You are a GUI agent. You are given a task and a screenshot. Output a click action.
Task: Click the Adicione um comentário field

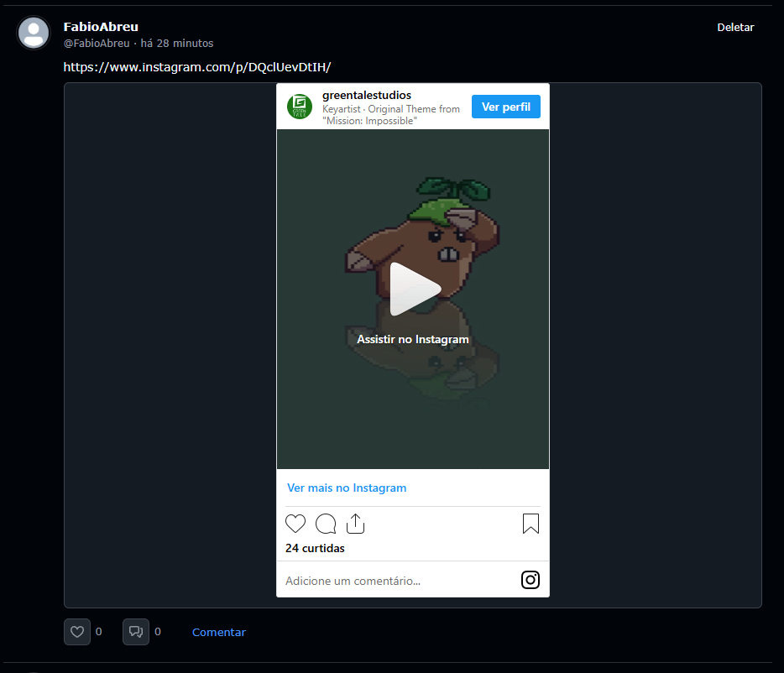click(x=353, y=580)
